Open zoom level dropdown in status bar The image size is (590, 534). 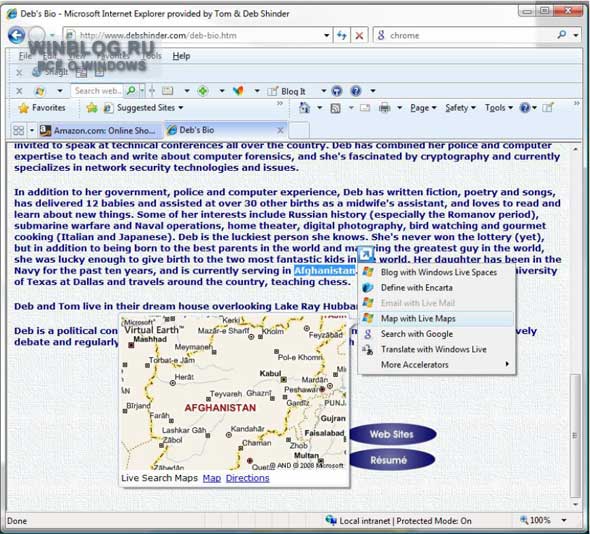coord(564,520)
